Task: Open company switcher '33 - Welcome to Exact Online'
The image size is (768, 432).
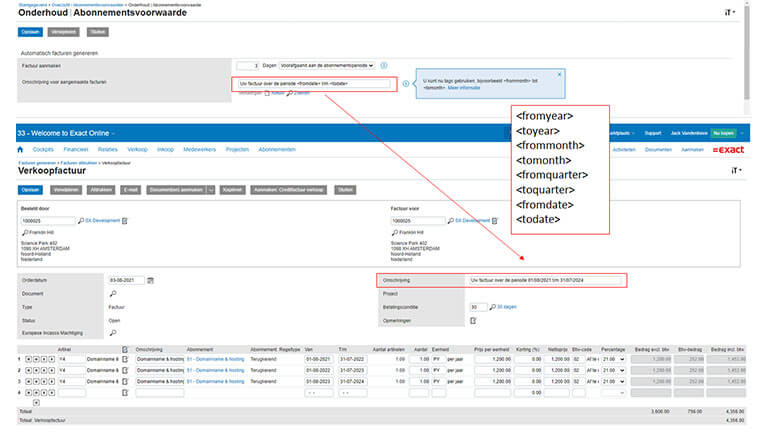Action: pyautogui.click(x=66, y=133)
